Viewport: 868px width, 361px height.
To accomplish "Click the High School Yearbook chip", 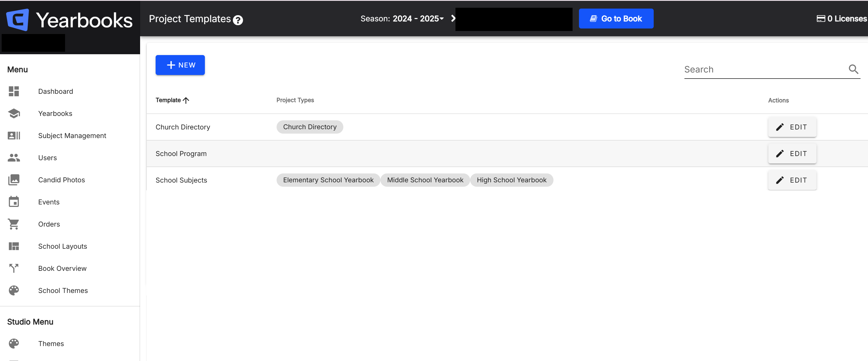I will 511,180.
